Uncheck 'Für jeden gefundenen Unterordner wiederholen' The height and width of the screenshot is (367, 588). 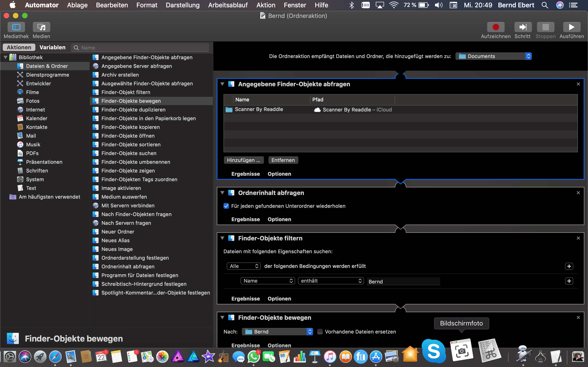226,206
